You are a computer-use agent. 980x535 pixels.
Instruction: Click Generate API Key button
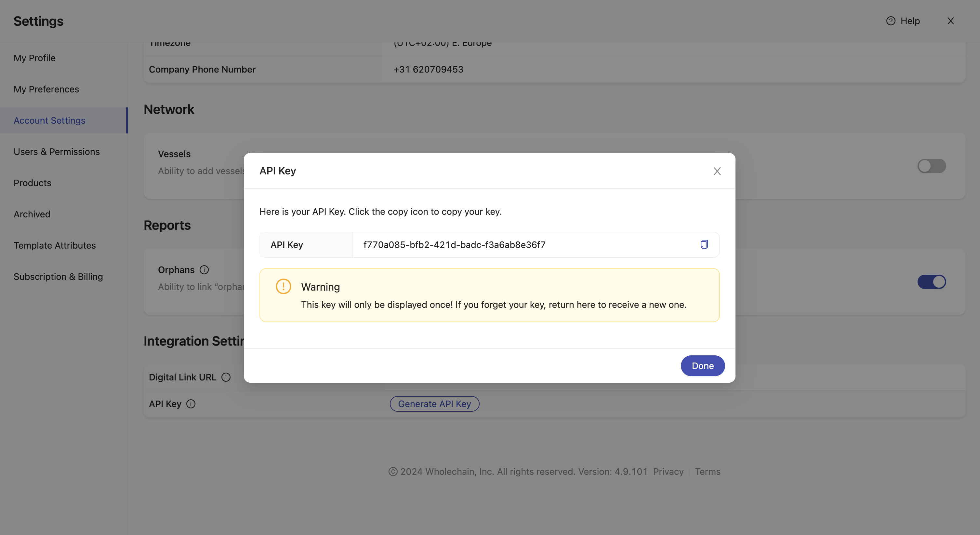click(x=434, y=404)
